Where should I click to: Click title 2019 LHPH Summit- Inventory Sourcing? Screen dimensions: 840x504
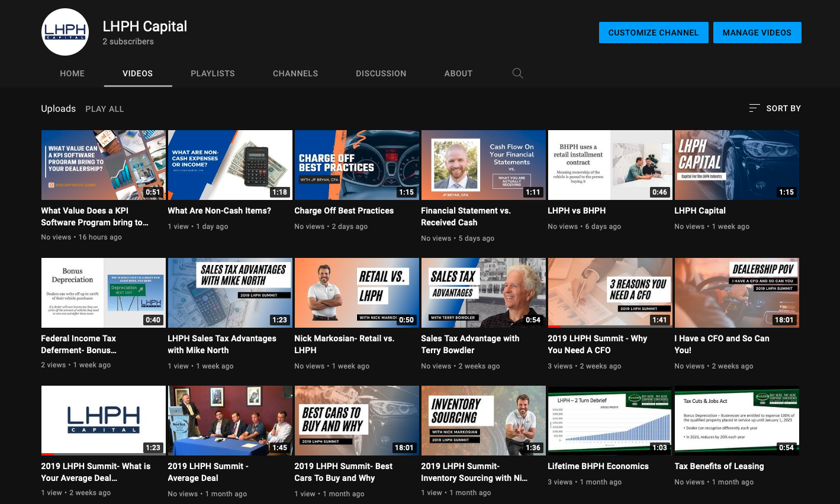pyautogui.click(x=474, y=472)
